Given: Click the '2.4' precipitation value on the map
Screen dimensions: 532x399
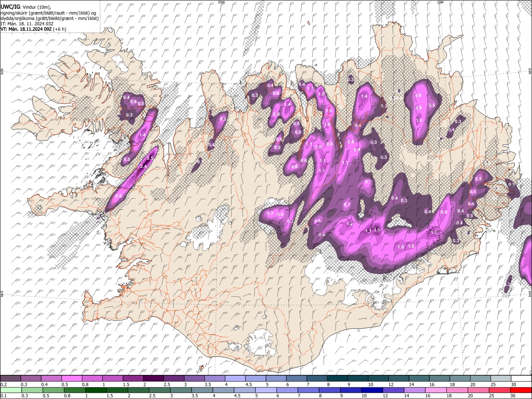Looking at the screenshot, I should (x=144, y=166).
